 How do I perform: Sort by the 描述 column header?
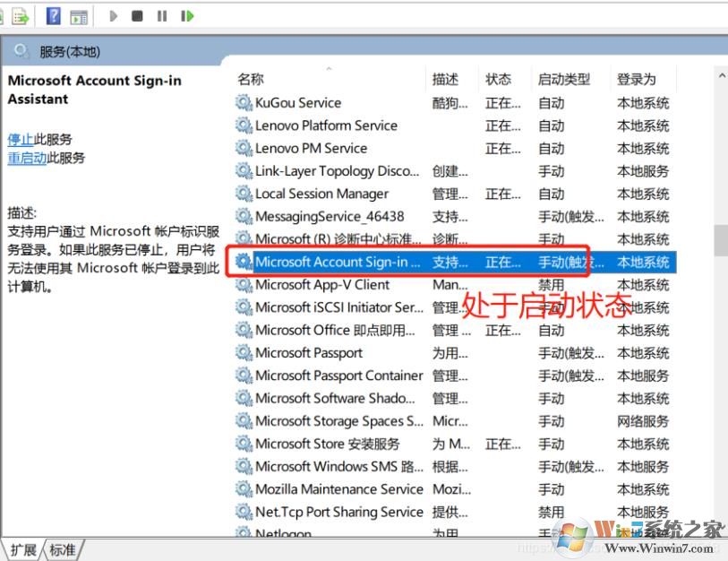(445, 79)
